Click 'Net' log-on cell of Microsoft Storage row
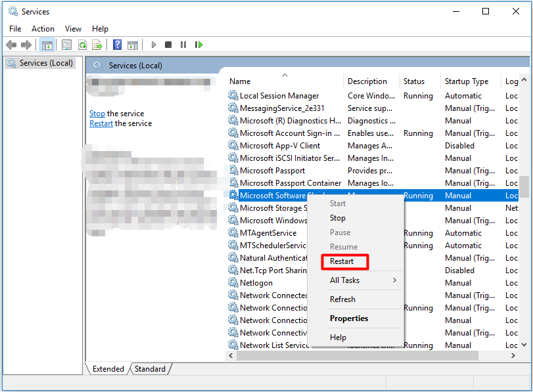This screenshot has width=533, height=392. pos(511,208)
